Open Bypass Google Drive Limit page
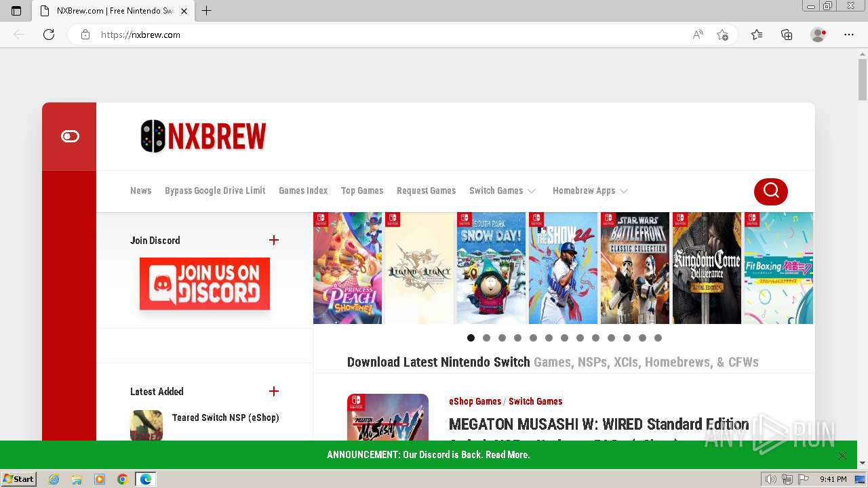868x488 pixels. coord(215,191)
